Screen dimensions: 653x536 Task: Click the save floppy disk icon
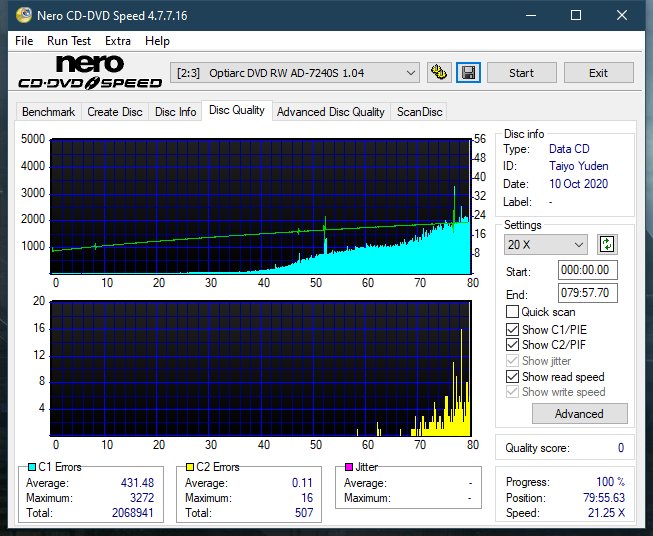pyautogui.click(x=469, y=73)
